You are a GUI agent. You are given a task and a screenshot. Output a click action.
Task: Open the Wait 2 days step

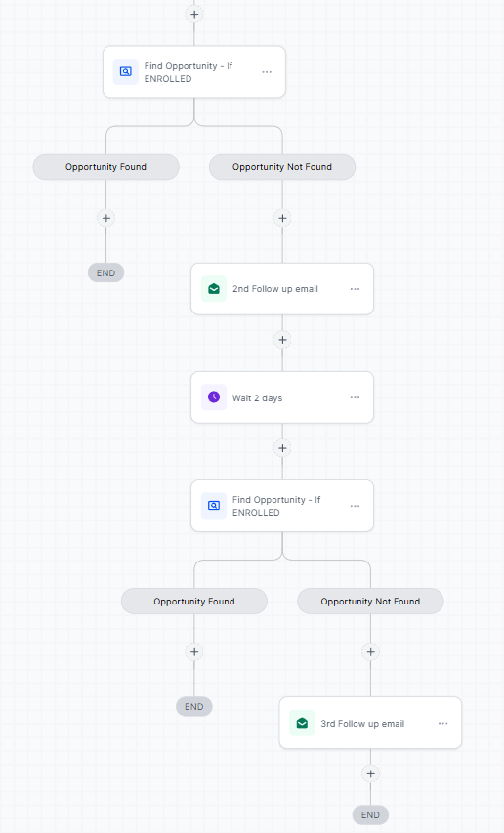282,397
